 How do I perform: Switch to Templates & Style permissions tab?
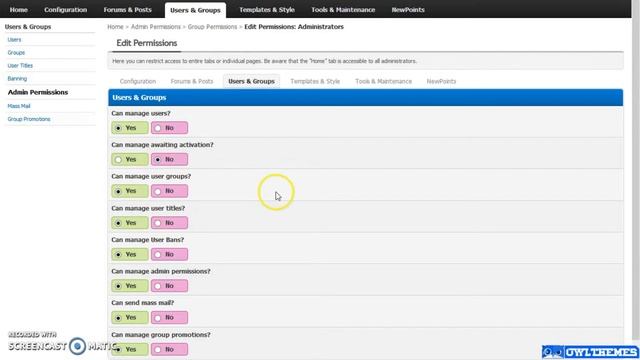pyautogui.click(x=315, y=81)
